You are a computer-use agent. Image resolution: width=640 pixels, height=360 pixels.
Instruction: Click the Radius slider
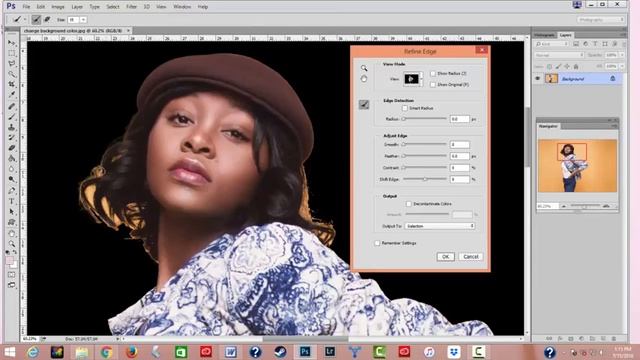pyautogui.click(x=424, y=119)
